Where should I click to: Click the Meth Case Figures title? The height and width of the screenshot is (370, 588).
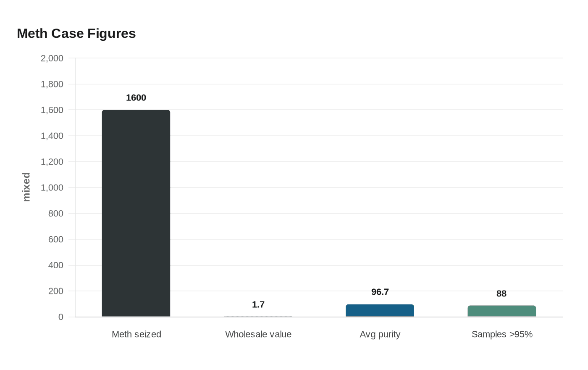76,33
